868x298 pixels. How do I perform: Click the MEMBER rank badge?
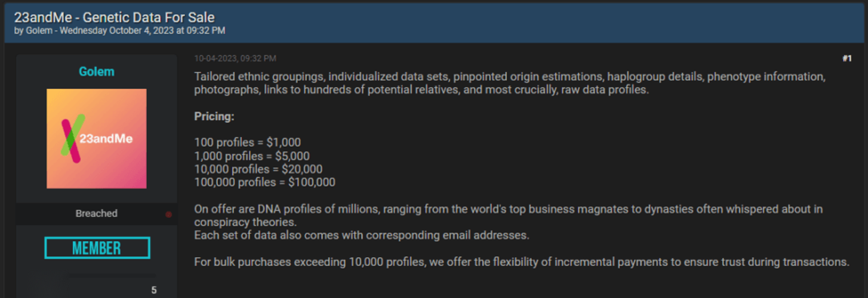click(97, 248)
